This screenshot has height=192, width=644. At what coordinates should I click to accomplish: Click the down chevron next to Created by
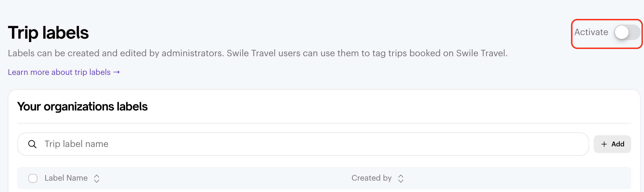click(x=401, y=181)
